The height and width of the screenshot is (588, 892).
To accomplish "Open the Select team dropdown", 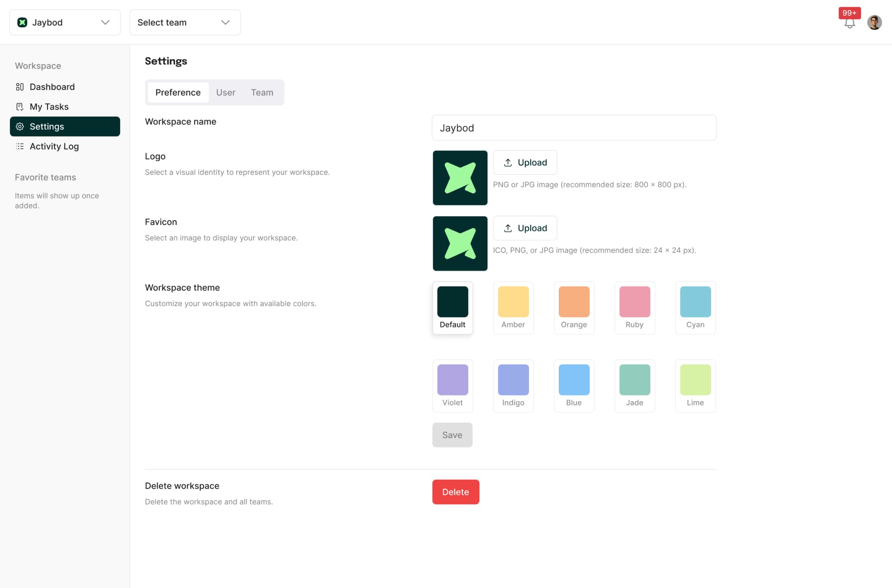I will click(x=185, y=22).
